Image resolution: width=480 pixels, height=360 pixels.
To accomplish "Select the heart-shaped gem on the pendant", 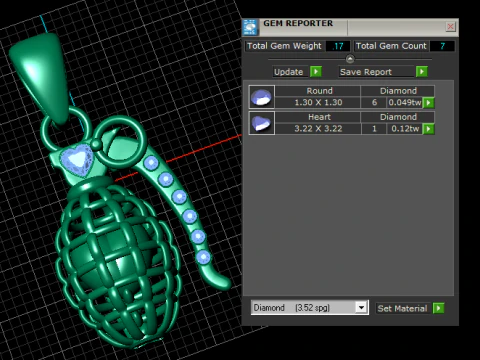I will [77, 160].
